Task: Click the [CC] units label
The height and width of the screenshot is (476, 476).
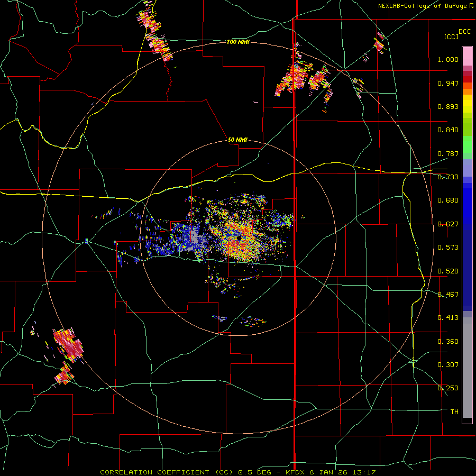Action: point(451,36)
